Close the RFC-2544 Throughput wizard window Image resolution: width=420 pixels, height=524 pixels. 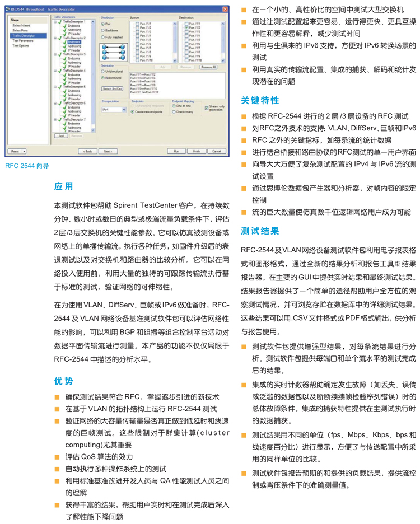(x=225, y=10)
